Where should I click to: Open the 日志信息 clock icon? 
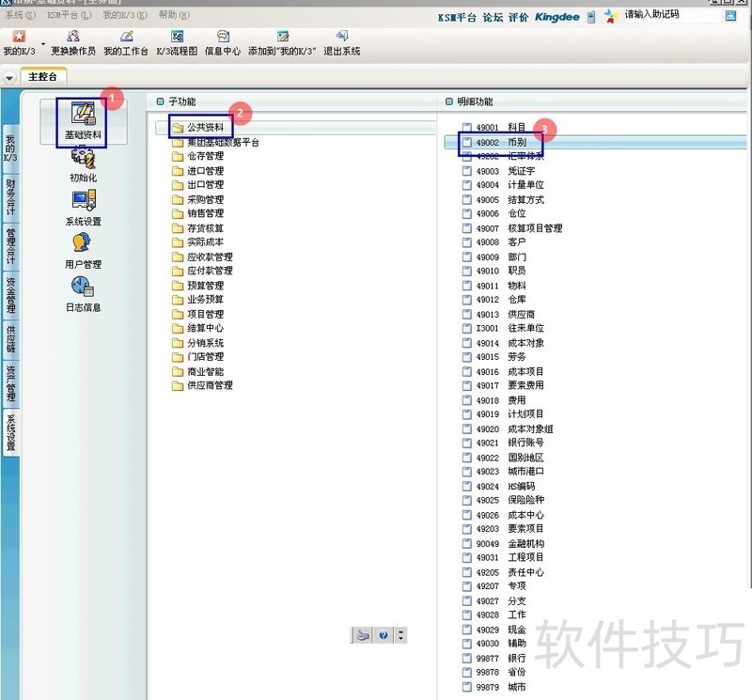point(83,287)
